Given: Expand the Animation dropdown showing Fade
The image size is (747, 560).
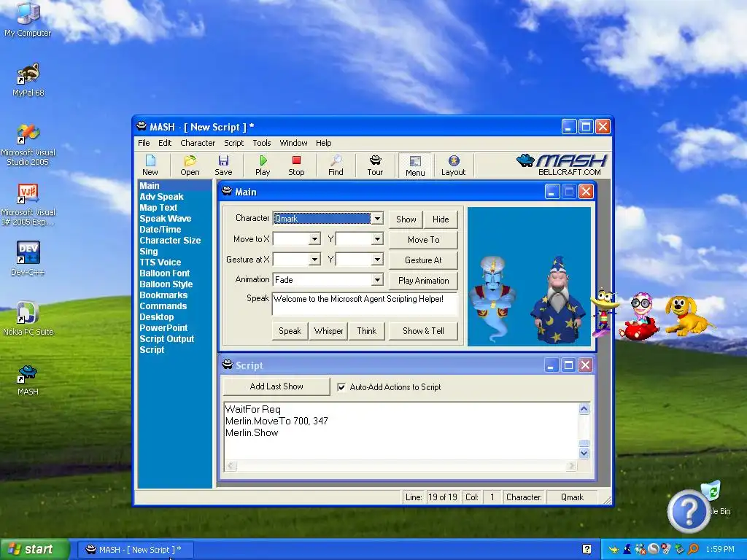Looking at the screenshot, I should point(377,280).
